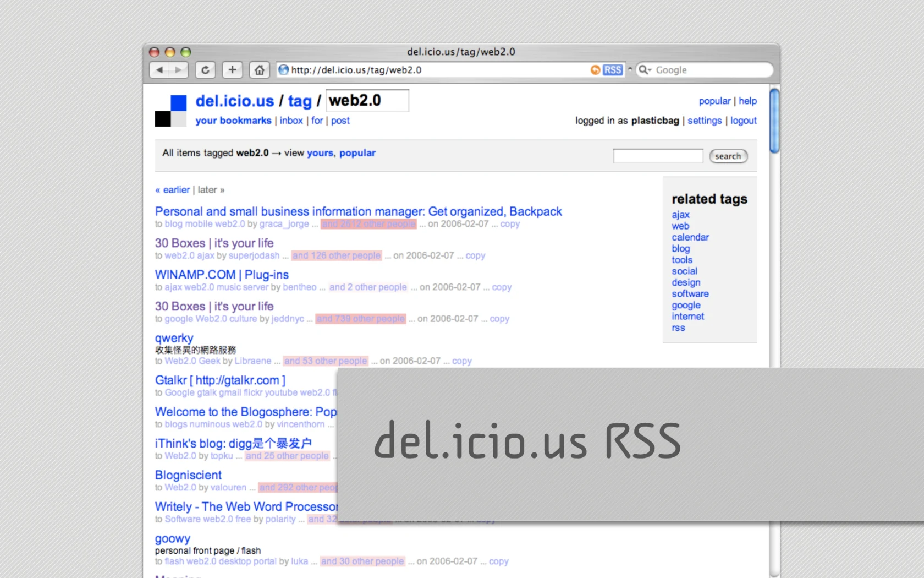Screen dimensions: 924x578
Task: Select related tag calendar
Action: 690,237
